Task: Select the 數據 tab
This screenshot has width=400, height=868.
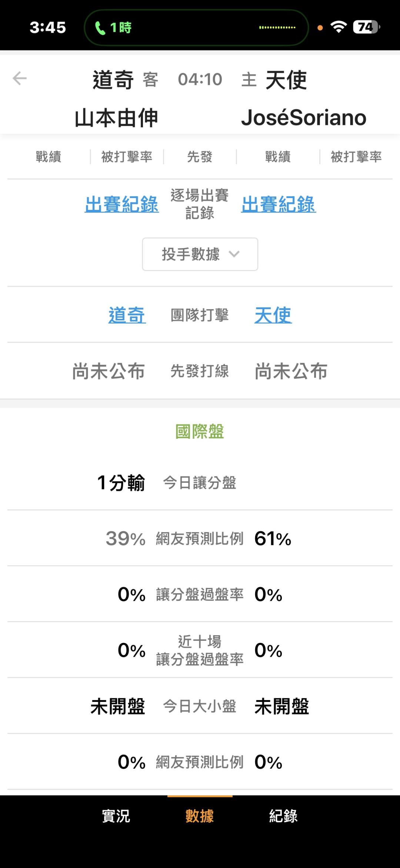Action: tap(200, 816)
